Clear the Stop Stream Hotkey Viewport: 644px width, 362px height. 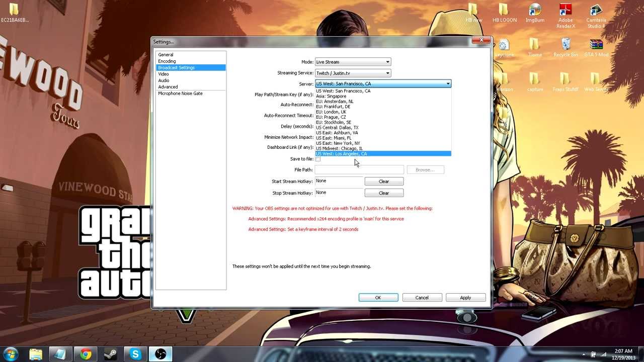click(384, 193)
